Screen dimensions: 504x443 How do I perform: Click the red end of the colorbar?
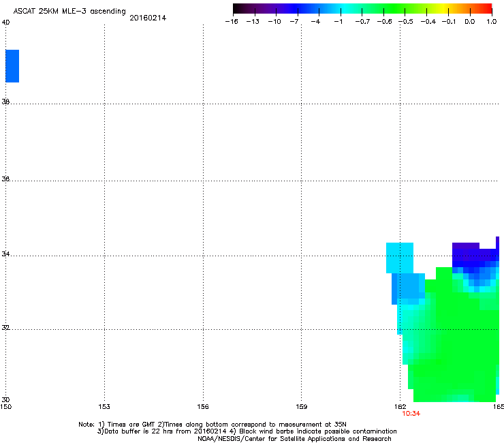pos(487,9)
